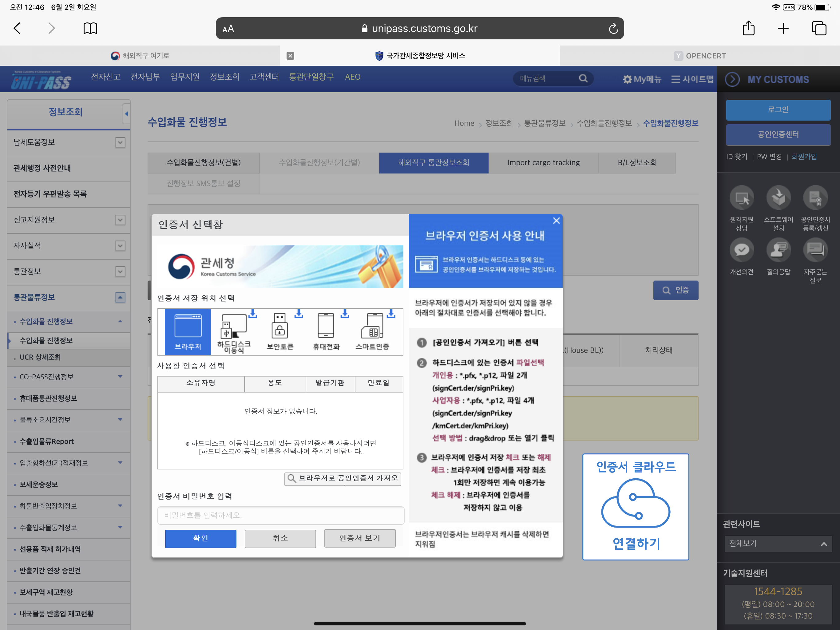The height and width of the screenshot is (630, 840).
Task: Choose the 보안토큰 storage option
Action: click(280, 331)
